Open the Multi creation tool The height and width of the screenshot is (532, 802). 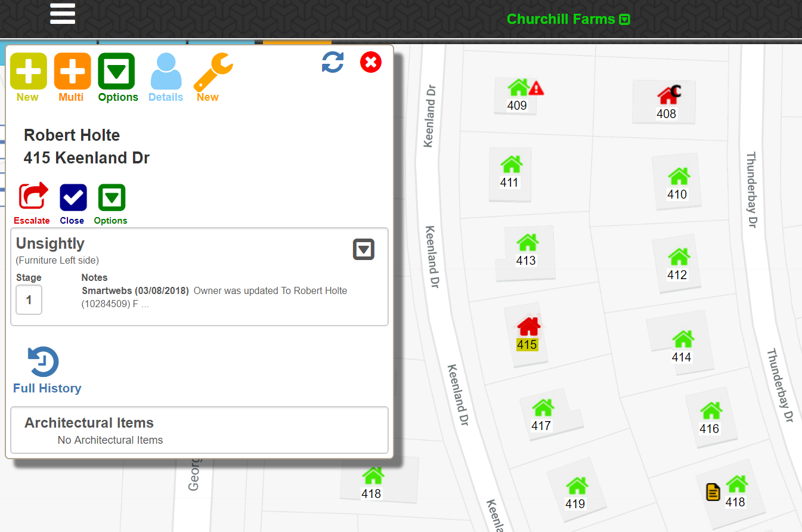click(x=72, y=70)
